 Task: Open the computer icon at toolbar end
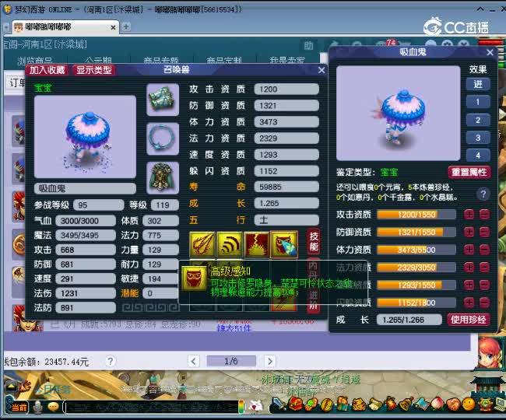pyautogui.click(x=501, y=404)
